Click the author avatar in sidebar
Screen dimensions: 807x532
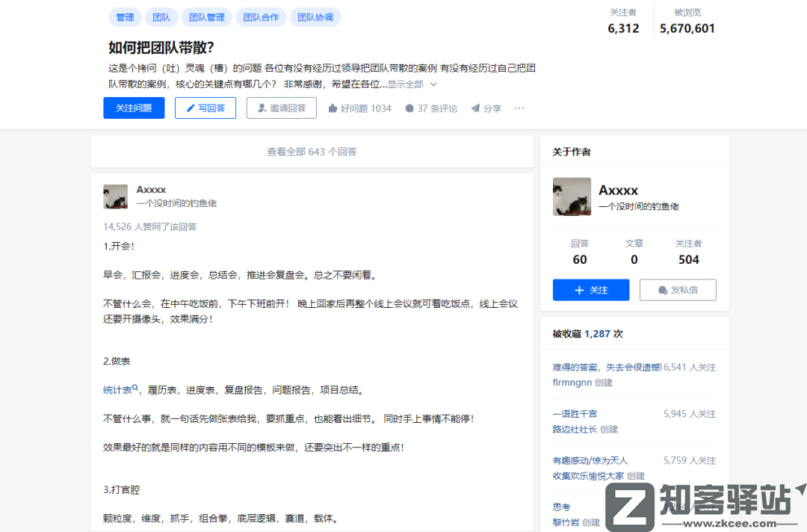572,197
